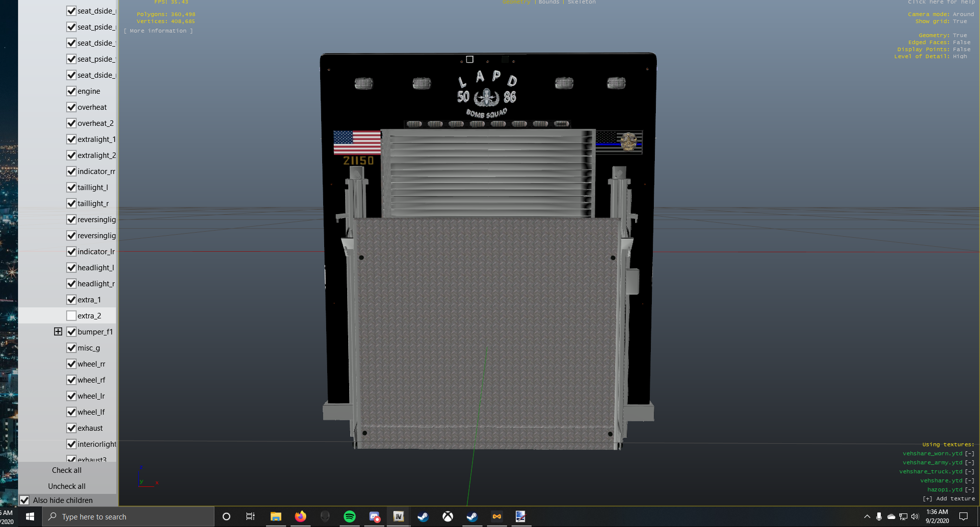Click the Check all button

(67, 470)
